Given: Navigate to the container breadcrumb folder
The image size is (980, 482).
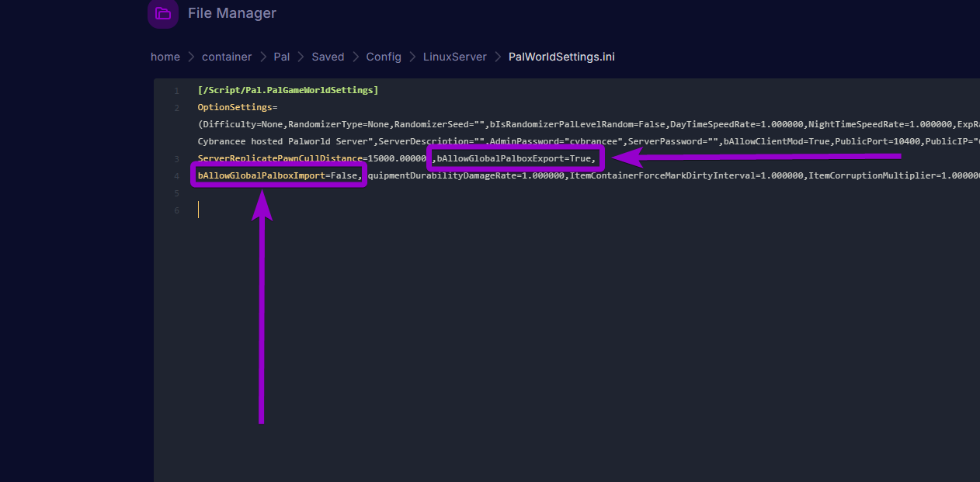Looking at the screenshot, I should tap(226, 56).
